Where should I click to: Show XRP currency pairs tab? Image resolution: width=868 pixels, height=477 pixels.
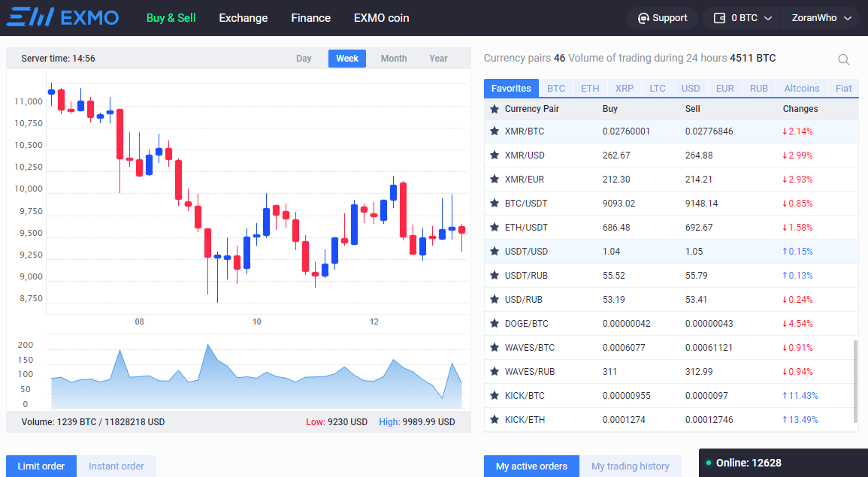(x=625, y=88)
